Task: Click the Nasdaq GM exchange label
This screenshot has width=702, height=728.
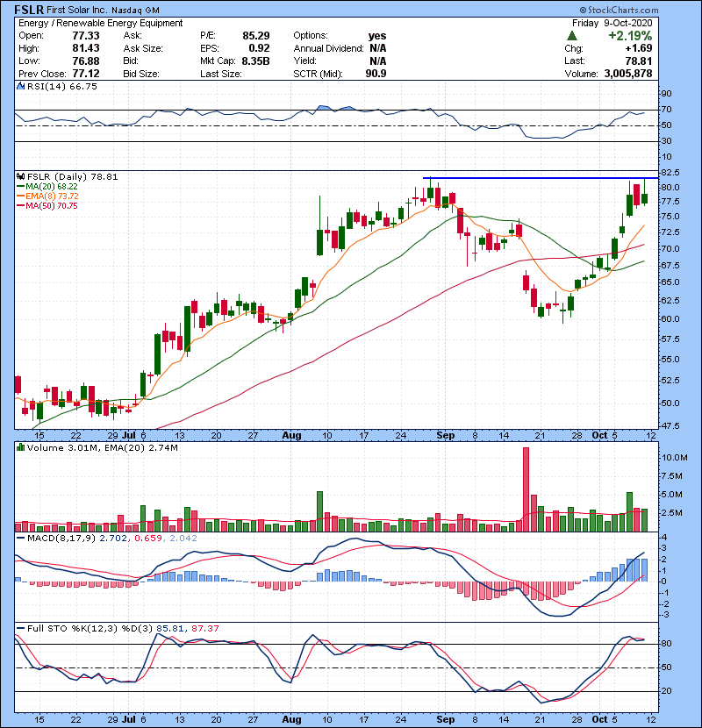Action: coord(133,11)
